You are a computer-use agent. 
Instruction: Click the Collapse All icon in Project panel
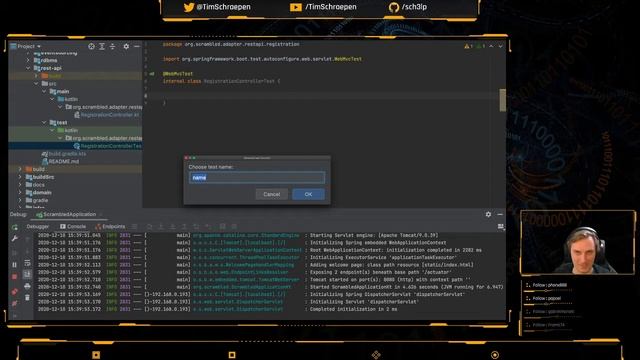(112, 47)
